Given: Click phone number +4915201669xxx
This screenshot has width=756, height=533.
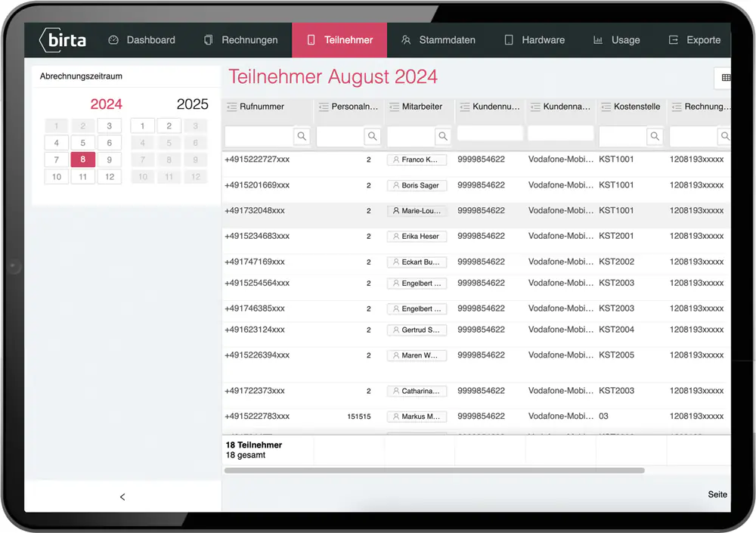Looking at the screenshot, I should coord(257,185).
